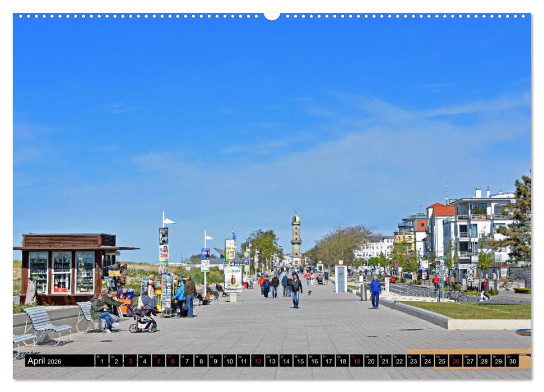This screenshot has width=544, height=392.
Task: Select the red holiday date 3
Action: [130, 362]
